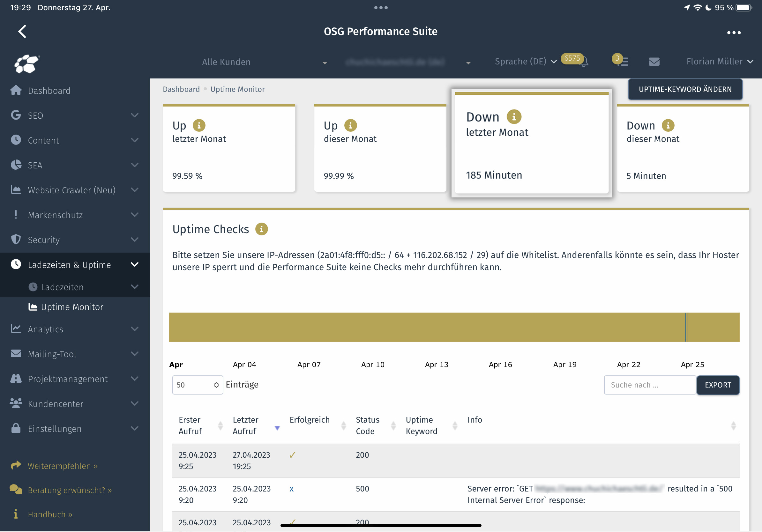Screen dimensions: 762x532
Task: Open the three-dot menu at top right
Action: point(734,33)
